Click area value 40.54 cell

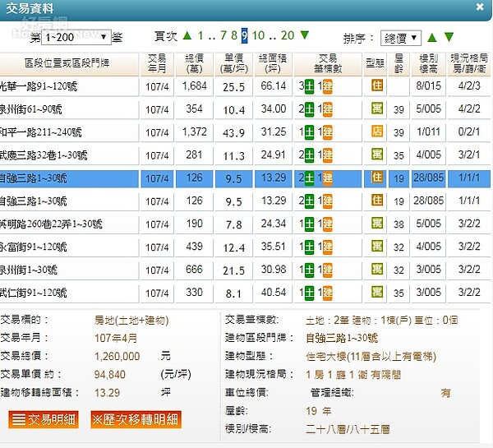(274, 293)
